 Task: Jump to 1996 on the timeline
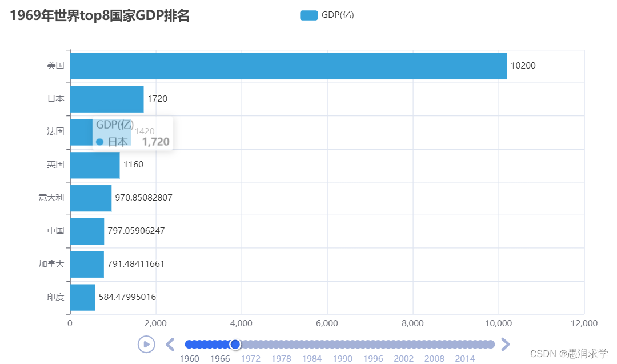click(373, 358)
